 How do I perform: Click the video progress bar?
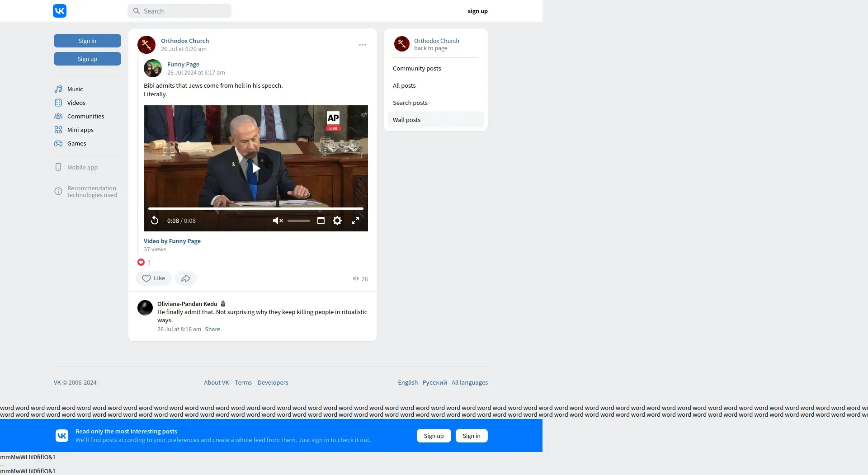[x=256, y=208]
